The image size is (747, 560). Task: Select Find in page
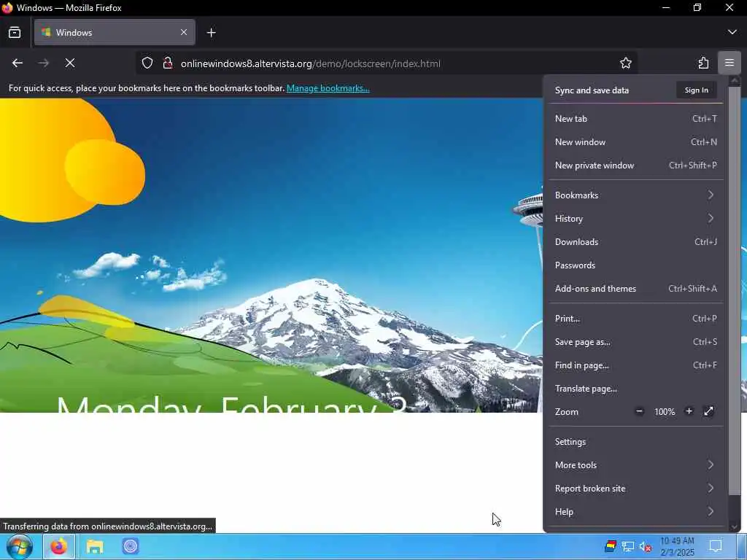(x=635, y=365)
